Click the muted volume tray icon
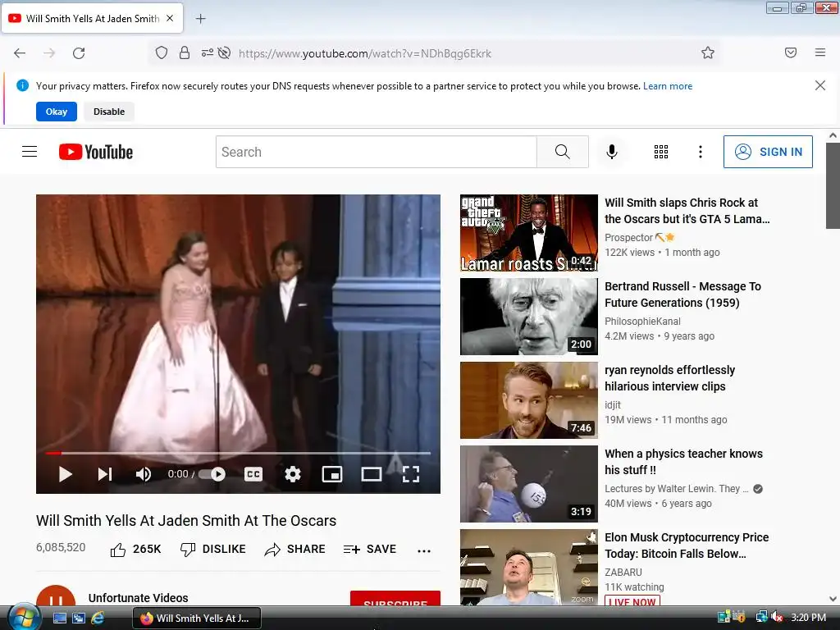The width and height of the screenshot is (840, 630). (777, 617)
